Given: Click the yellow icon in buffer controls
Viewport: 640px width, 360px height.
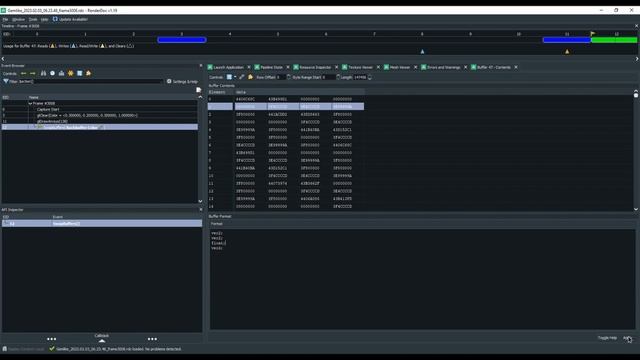Looking at the screenshot, I should click(x=251, y=77).
